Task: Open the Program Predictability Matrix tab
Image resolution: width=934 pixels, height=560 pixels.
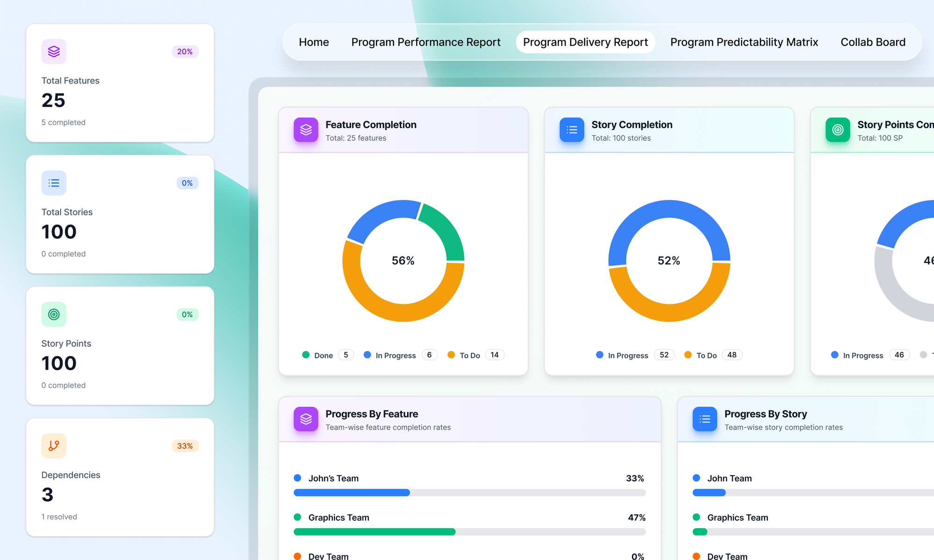Action: coord(744,42)
